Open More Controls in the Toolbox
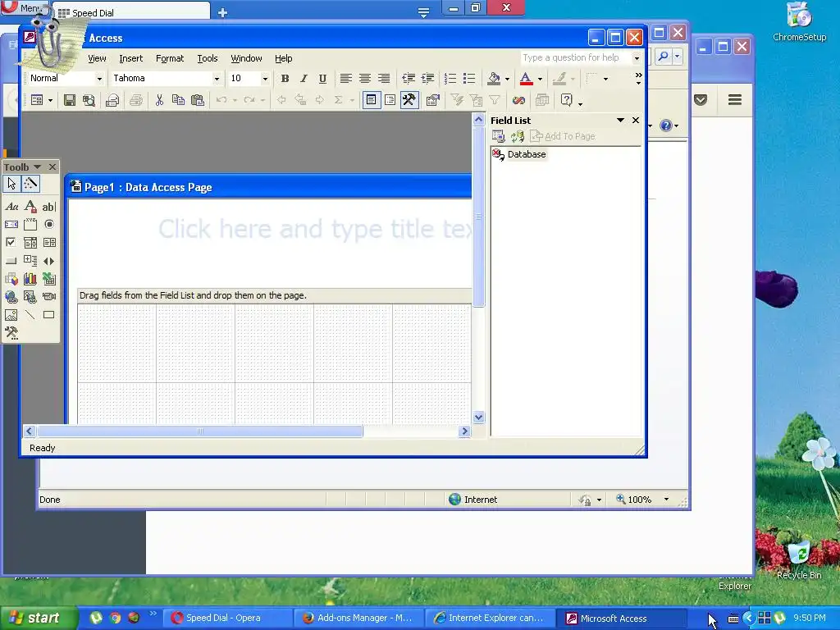The image size is (840, 630). pos(11,333)
